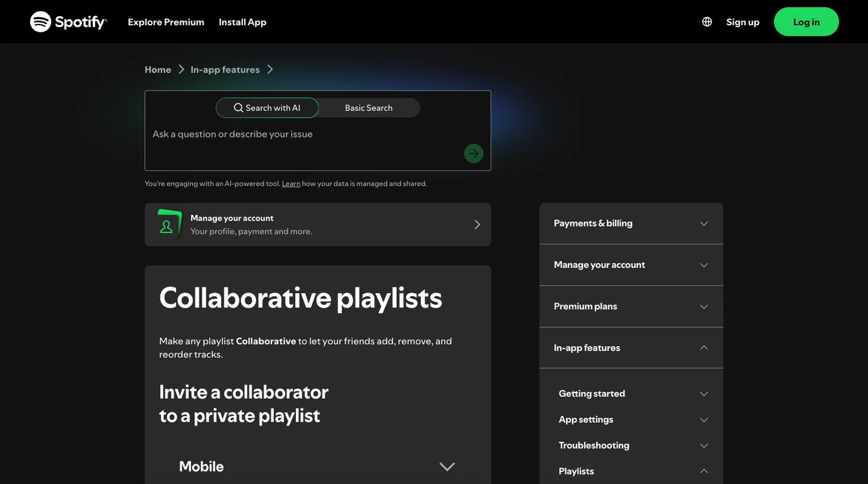Click the Spotify logo

(x=69, y=22)
